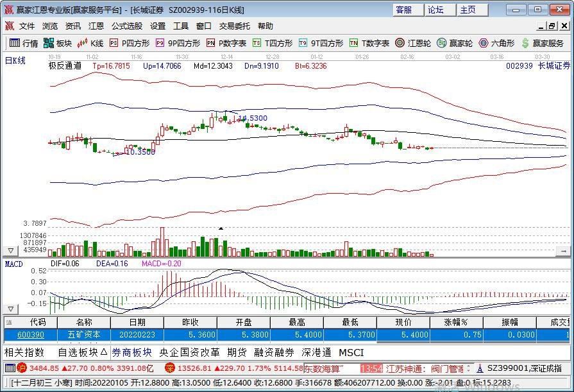Open the 江恩 menu
The height and width of the screenshot is (392, 574).
coord(96,26)
